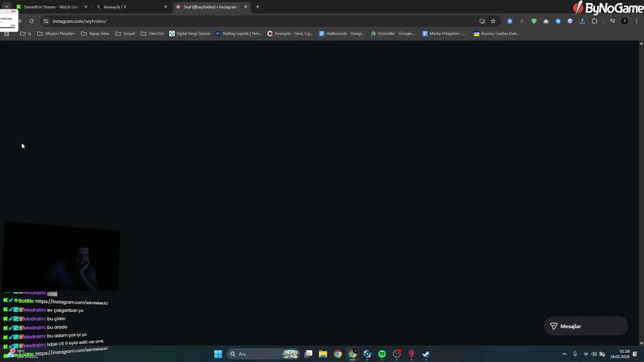Open OBS Studio from taskbar

396,354
